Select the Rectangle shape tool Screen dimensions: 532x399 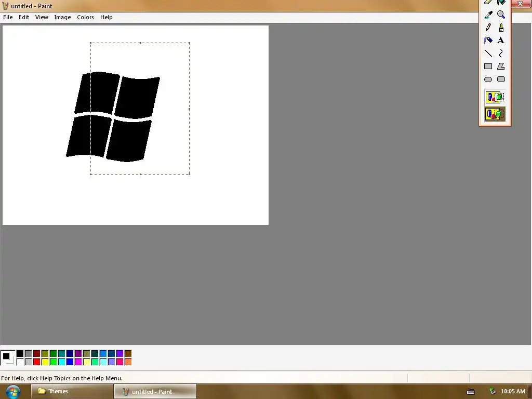point(488,66)
